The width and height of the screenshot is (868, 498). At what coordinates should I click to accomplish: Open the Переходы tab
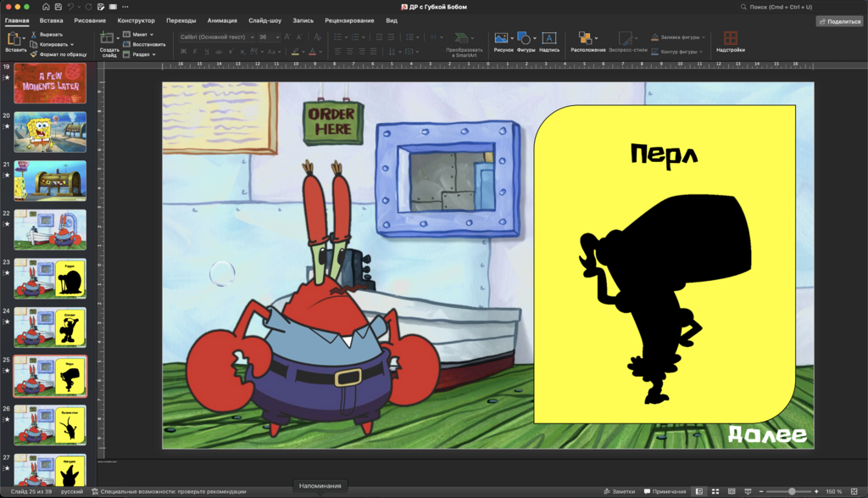pos(181,20)
